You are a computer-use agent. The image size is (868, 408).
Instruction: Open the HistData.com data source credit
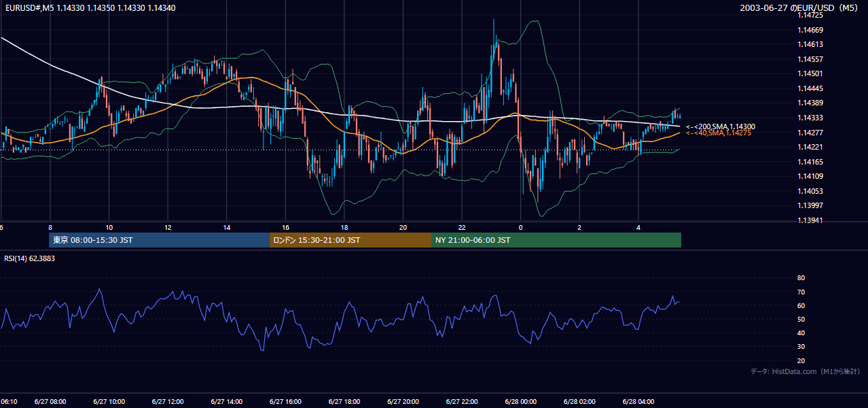(x=806, y=371)
